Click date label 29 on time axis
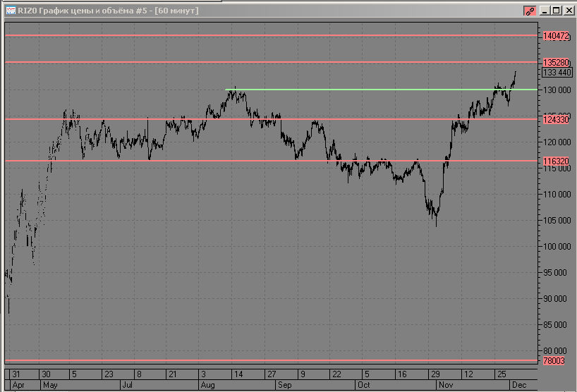This screenshot has height=392, width=577. point(435,374)
